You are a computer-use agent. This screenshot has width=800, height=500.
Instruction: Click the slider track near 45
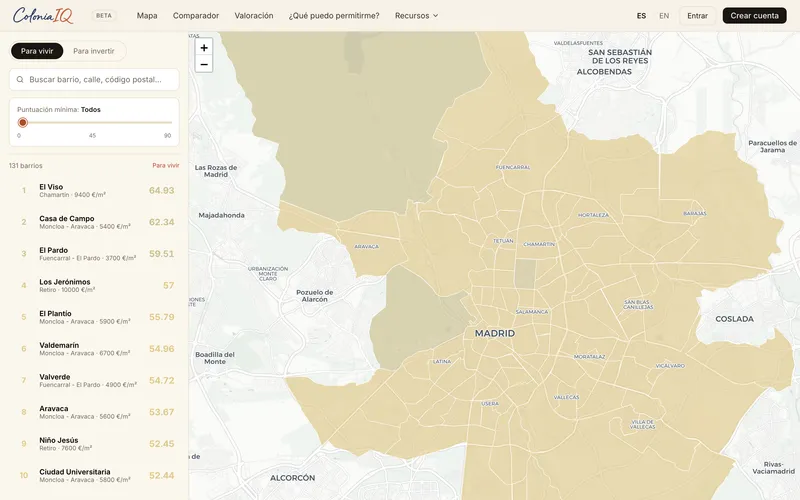(92, 122)
